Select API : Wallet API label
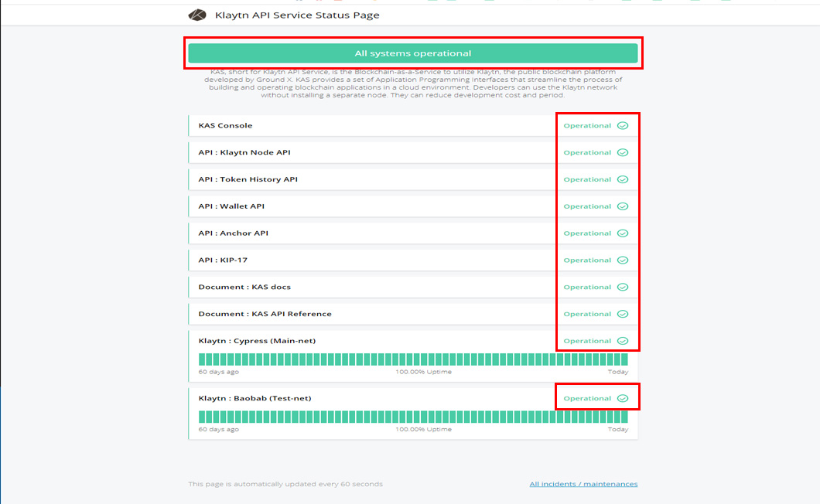The image size is (820, 504). coord(231,206)
